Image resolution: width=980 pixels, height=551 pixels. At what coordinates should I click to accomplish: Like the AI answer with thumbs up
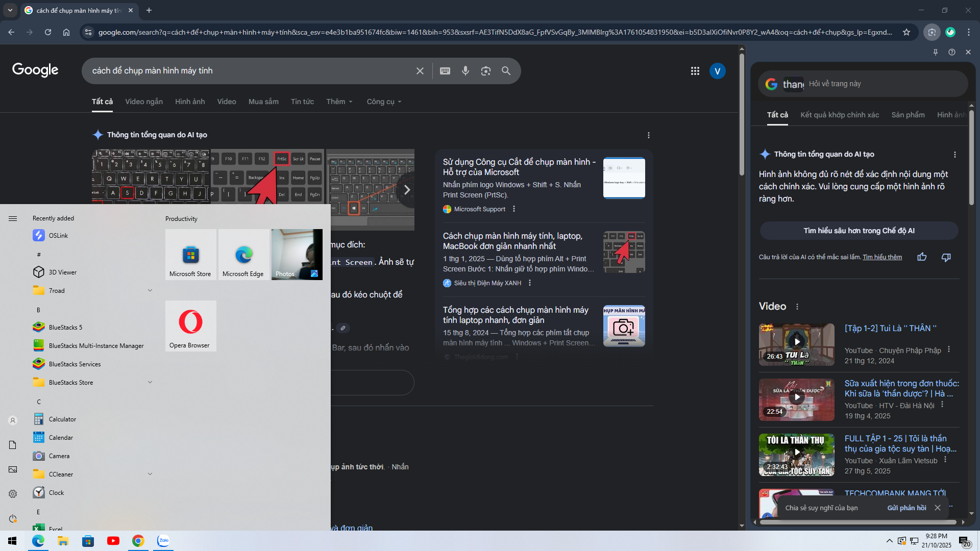(922, 257)
